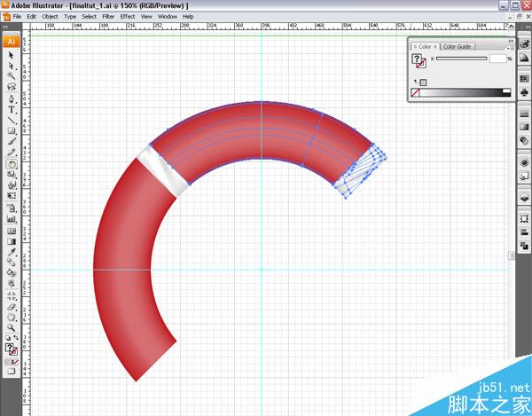
Task: Swap fill and stroke arrows
Action: (16, 338)
